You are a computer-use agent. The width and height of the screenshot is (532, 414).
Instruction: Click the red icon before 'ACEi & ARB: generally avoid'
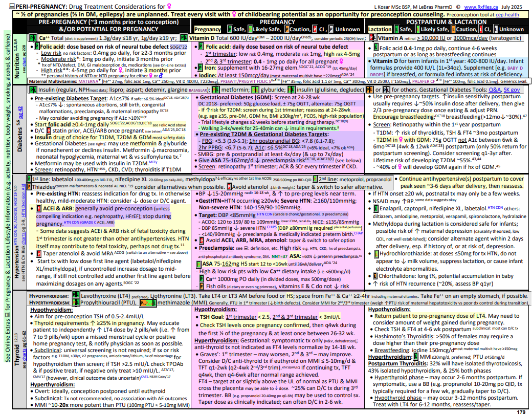coord(39,208)
